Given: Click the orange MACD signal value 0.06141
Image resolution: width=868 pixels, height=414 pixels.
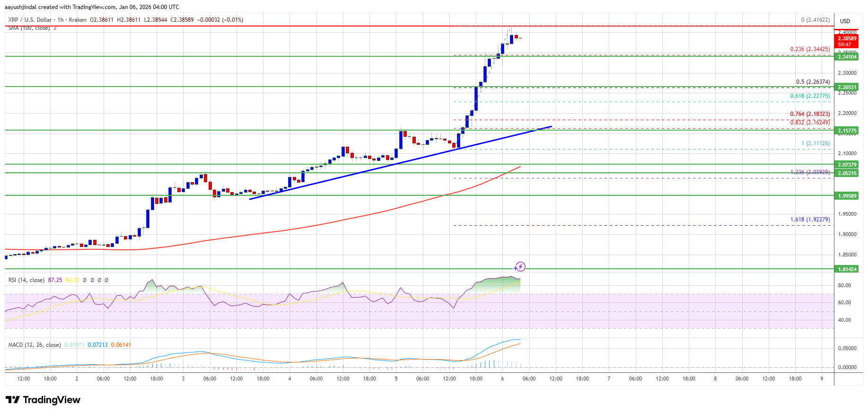Looking at the screenshot, I should 121,345.
